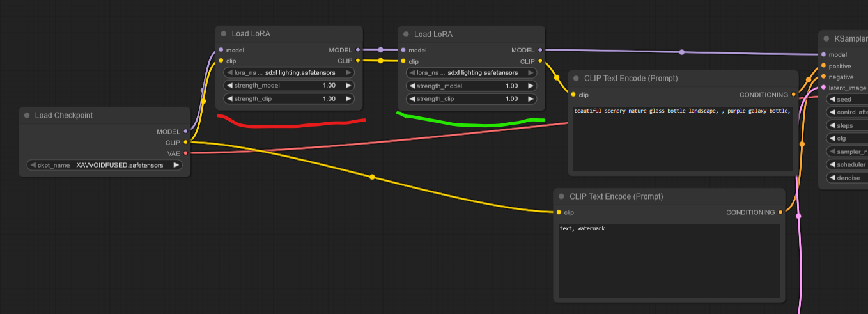Viewport: 868px width, 314px height.
Task: Click strength_clip value 1.00 in first Load LoRA
Action: (x=329, y=99)
